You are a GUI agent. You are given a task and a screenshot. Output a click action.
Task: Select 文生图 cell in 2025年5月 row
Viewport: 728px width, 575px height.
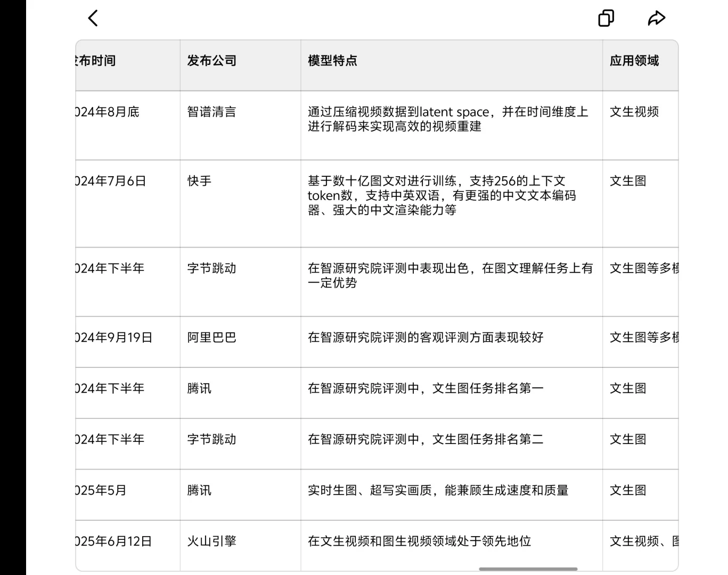[641, 495]
